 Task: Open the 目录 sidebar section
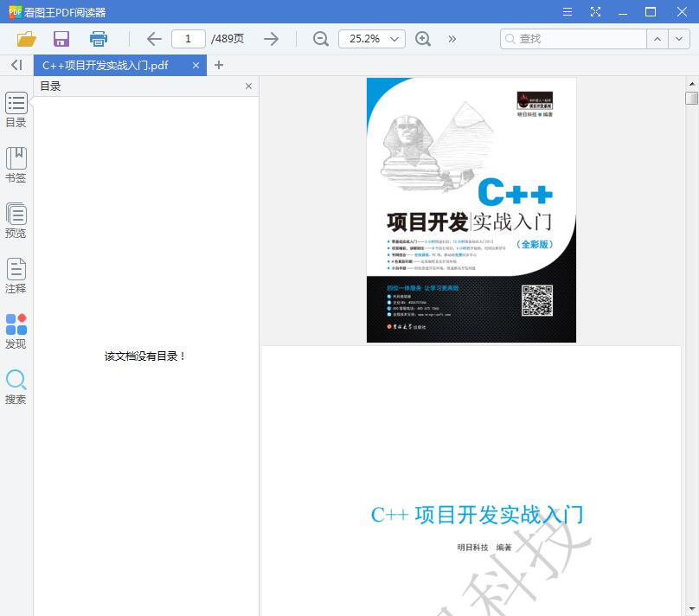click(x=16, y=110)
